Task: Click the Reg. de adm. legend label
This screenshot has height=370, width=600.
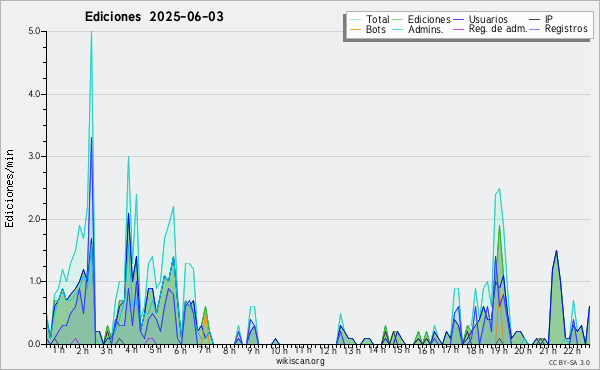Action: click(x=498, y=29)
